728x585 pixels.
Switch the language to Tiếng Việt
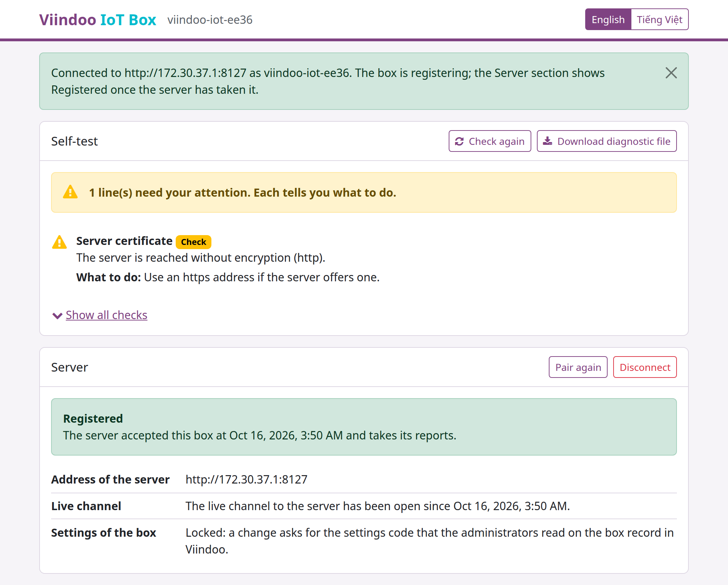pyautogui.click(x=659, y=19)
